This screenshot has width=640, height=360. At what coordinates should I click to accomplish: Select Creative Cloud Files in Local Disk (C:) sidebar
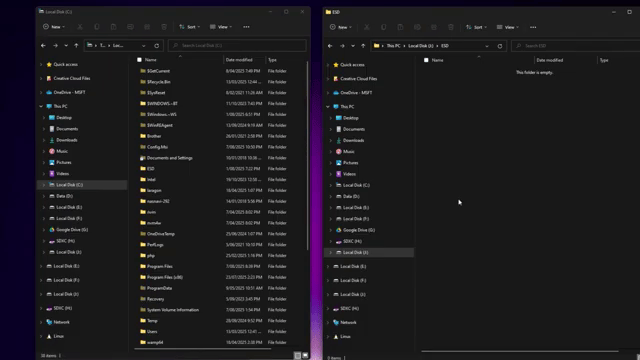(71, 78)
